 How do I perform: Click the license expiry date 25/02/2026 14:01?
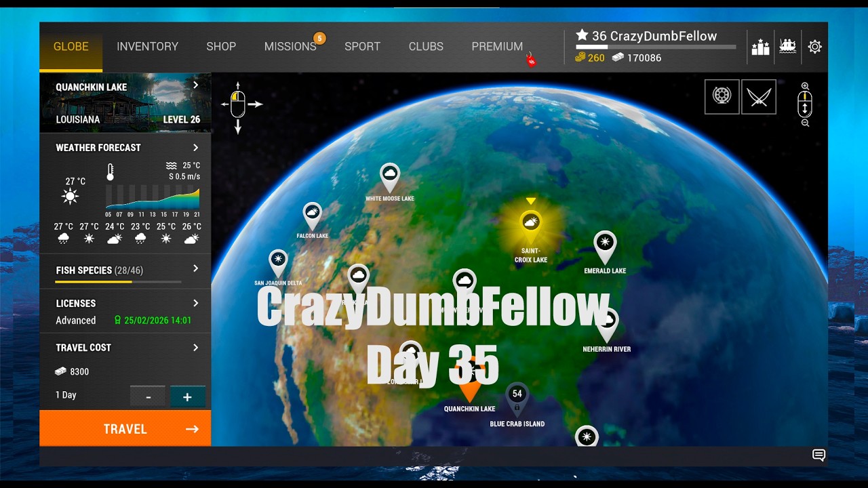pyautogui.click(x=157, y=321)
